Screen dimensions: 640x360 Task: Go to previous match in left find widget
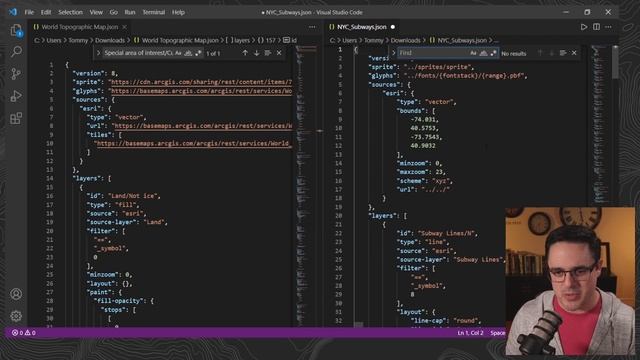click(245, 53)
